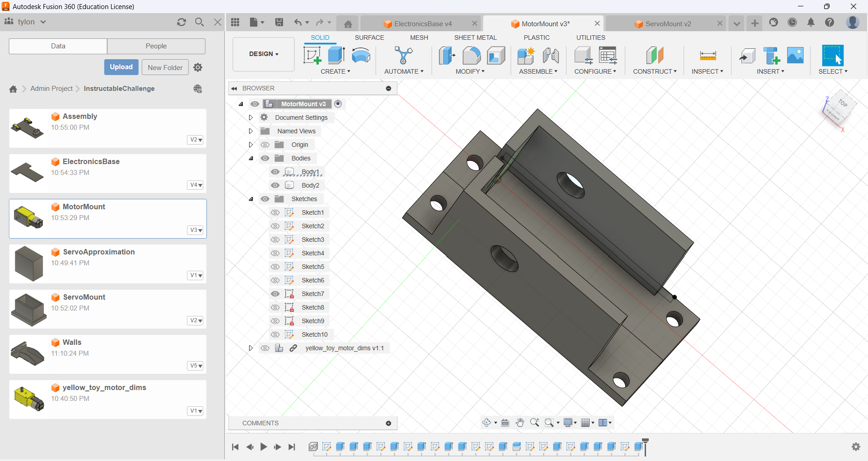Play the timeline
The image size is (868, 461).
pos(264,447)
